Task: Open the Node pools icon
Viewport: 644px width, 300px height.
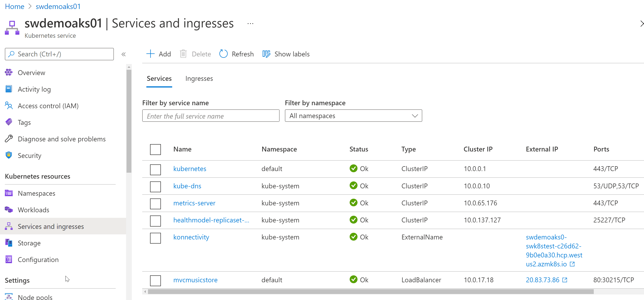Action: coord(9,297)
